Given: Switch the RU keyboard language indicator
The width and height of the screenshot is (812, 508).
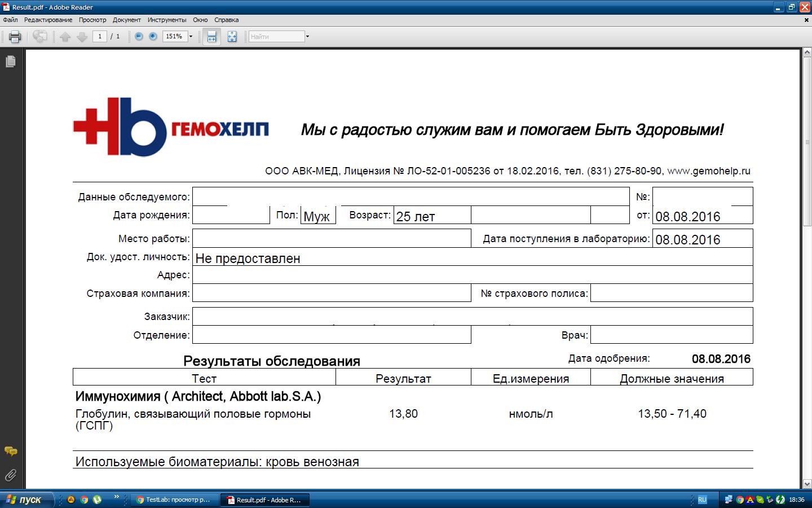Looking at the screenshot, I should pyautogui.click(x=702, y=500).
